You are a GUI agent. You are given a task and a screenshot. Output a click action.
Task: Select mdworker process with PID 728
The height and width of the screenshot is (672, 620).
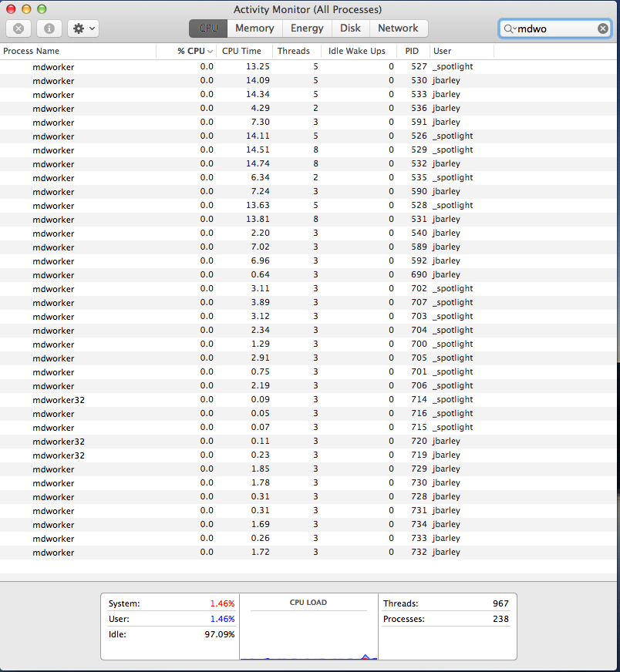pyautogui.click(x=308, y=496)
